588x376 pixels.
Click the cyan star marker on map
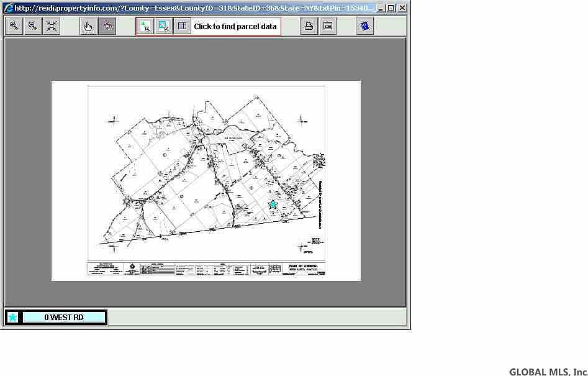[273, 204]
